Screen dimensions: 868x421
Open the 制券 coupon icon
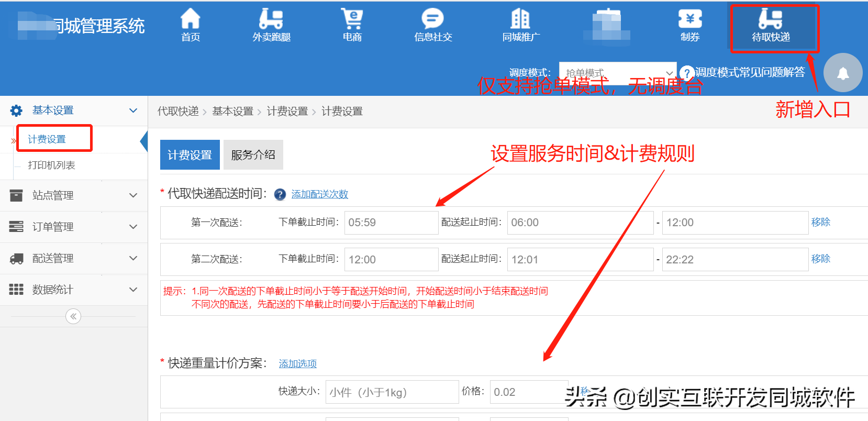(x=690, y=19)
